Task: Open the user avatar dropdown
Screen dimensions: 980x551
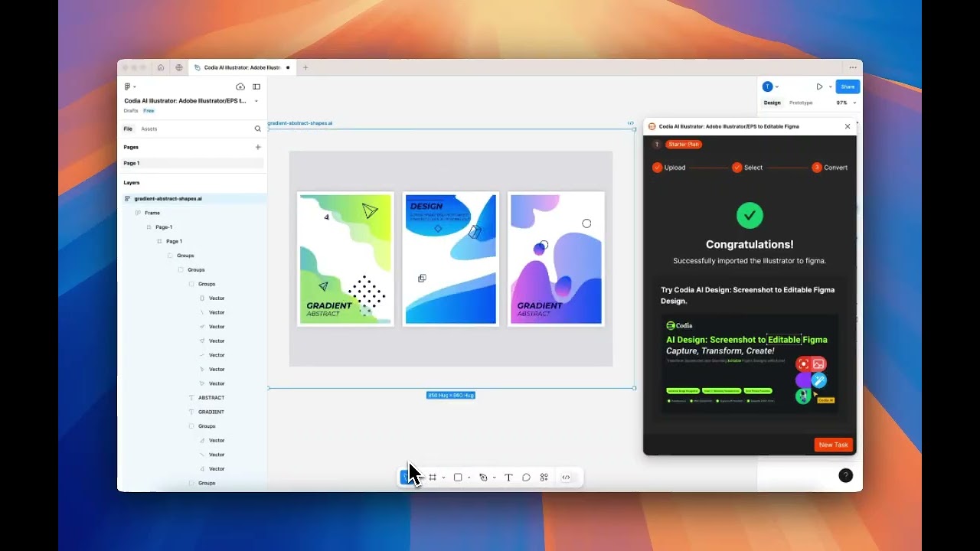Action: (771, 86)
